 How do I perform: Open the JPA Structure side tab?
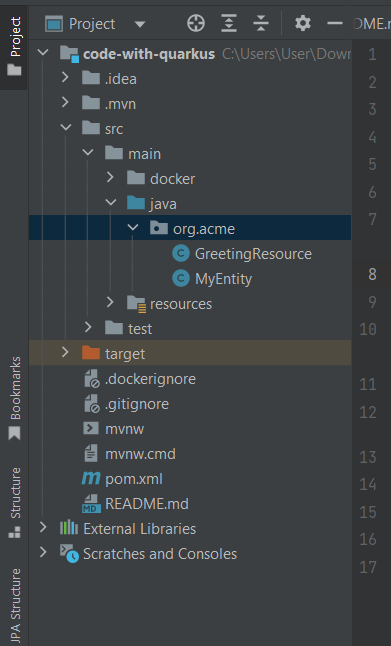pyautogui.click(x=15, y=606)
